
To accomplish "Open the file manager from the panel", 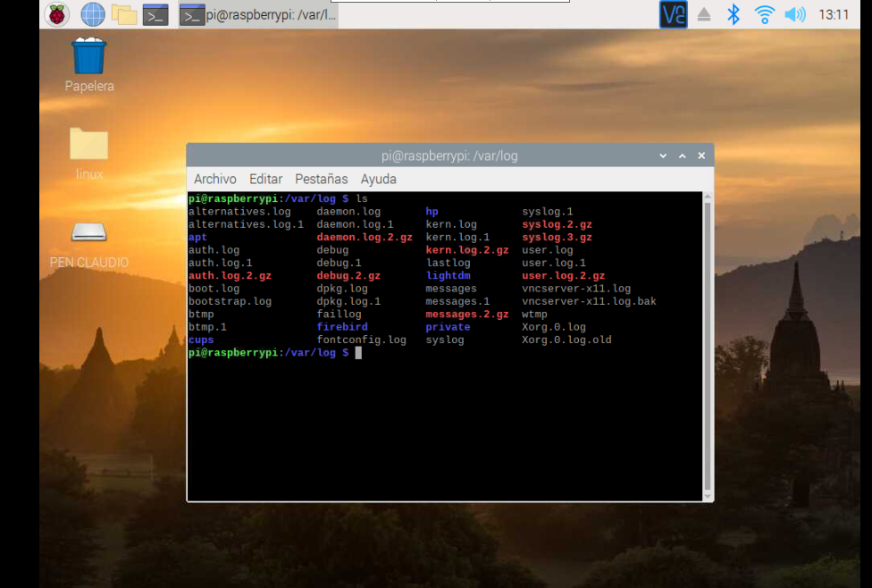I will [124, 14].
